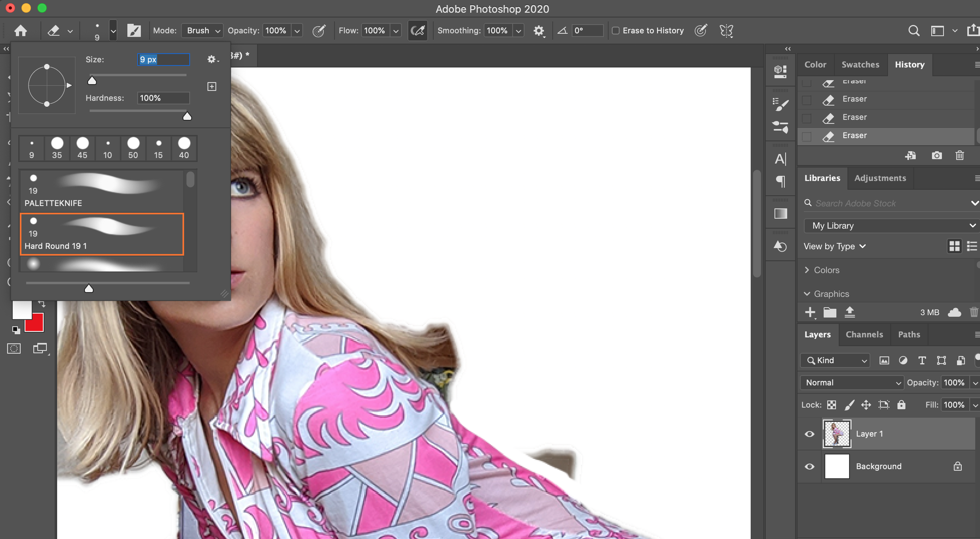
Task: Click the brush Size input field
Action: click(163, 60)
